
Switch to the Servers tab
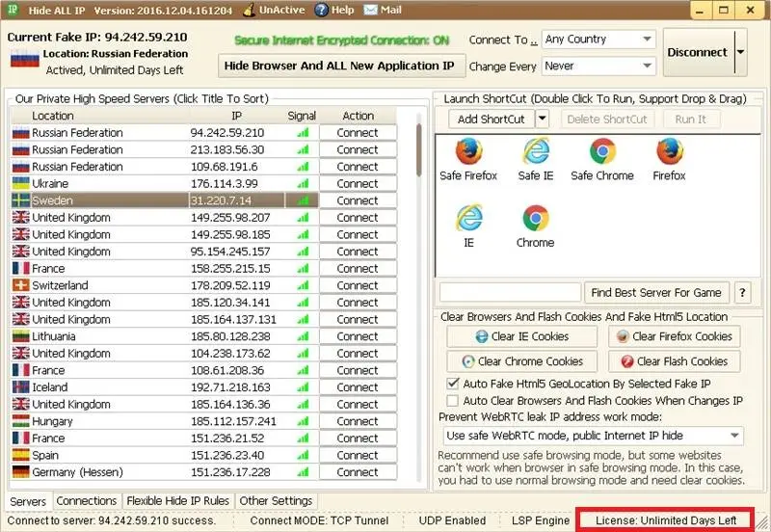pos(28,501)
